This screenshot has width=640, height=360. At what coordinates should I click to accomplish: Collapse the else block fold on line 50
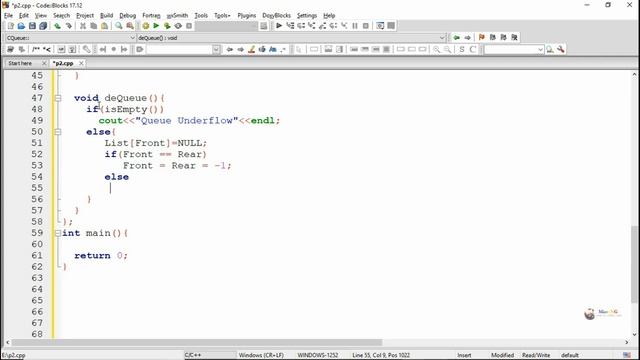click(58, 132)
